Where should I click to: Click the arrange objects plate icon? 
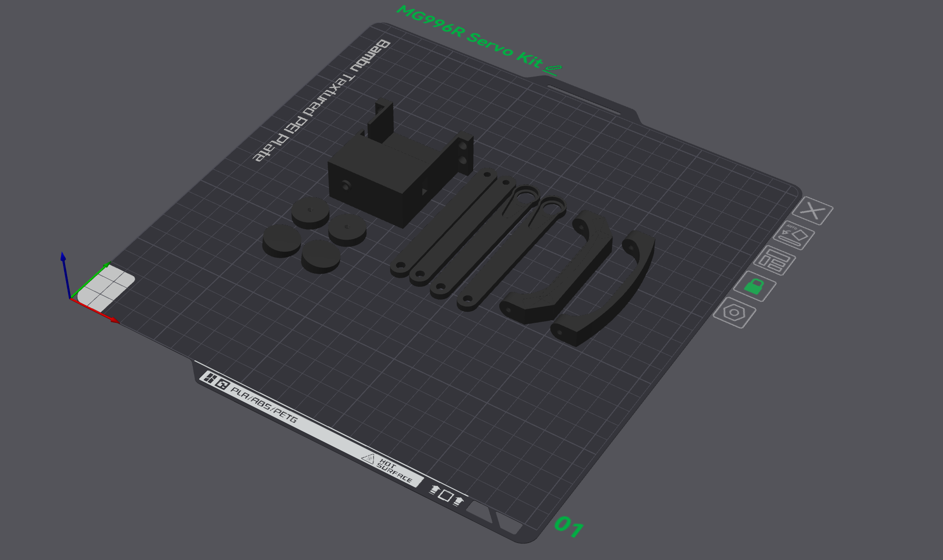775,260
